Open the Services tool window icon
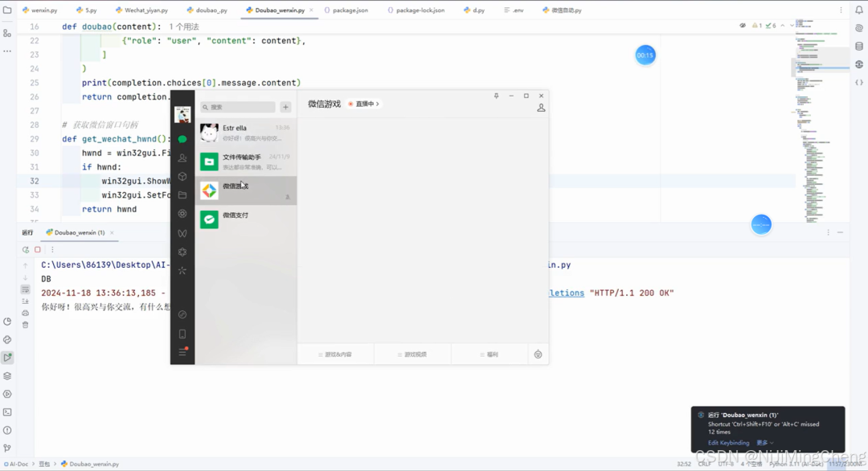 (7, 394)
